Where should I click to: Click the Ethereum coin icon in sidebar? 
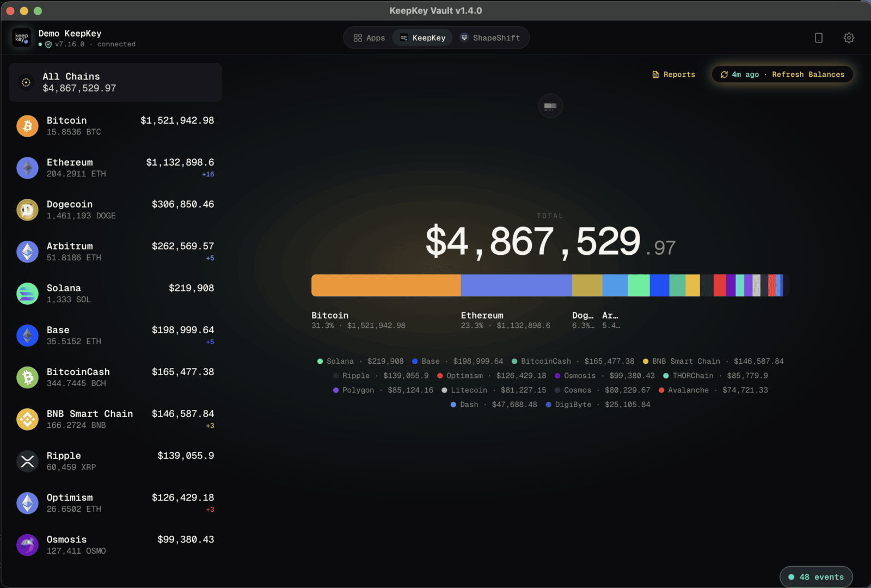[27, 168]
